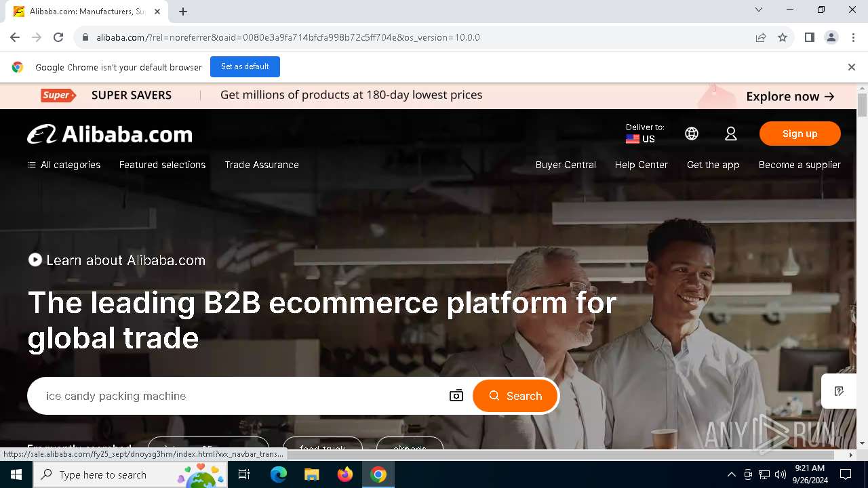The height and width of the screenshot is (488, 868).
Task: Open the Chrome profile avatar
Action: [831, 37]
